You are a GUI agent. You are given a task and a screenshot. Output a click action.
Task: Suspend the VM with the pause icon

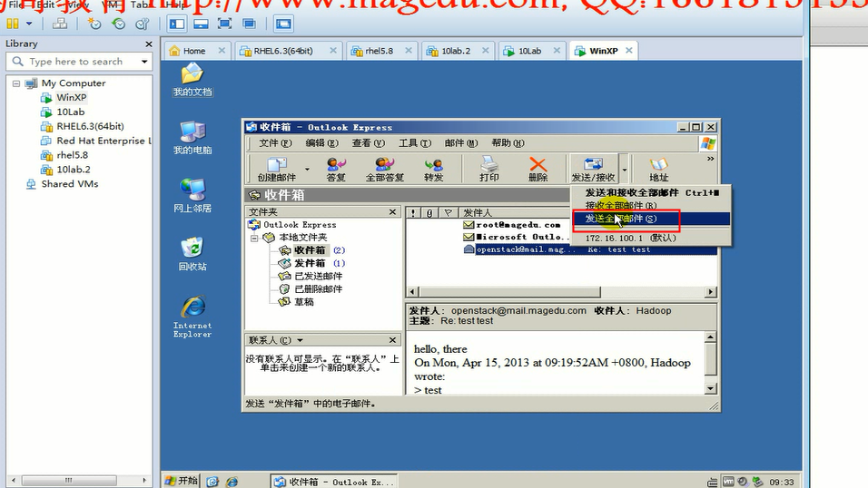click(12, 24)
